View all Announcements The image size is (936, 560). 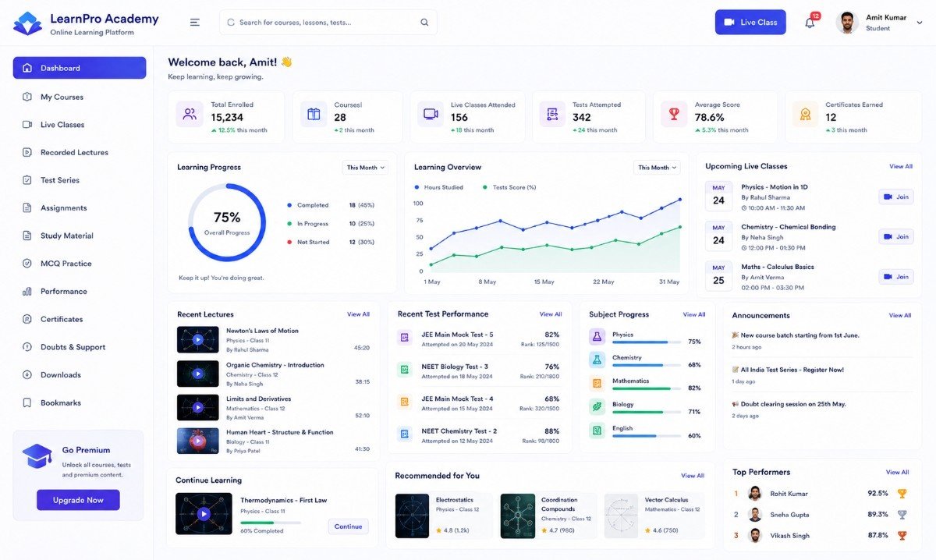point(900,316)
